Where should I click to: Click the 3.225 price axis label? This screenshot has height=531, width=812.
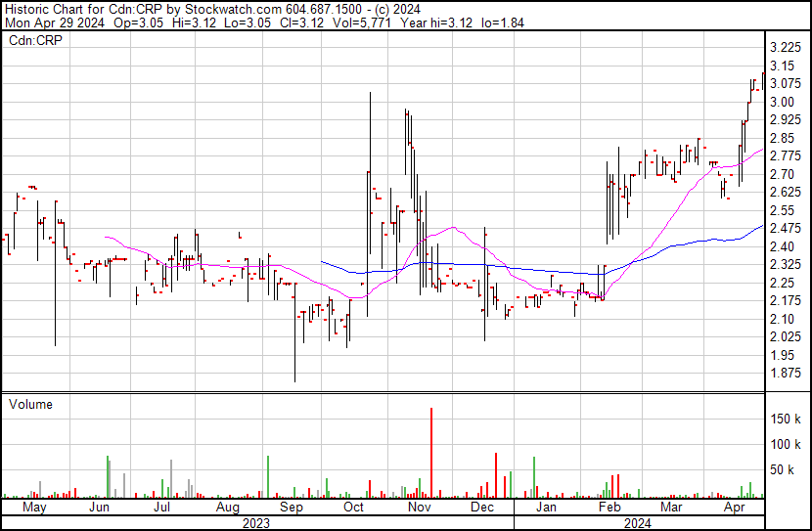pyautogui.click(x=787, y=48)
